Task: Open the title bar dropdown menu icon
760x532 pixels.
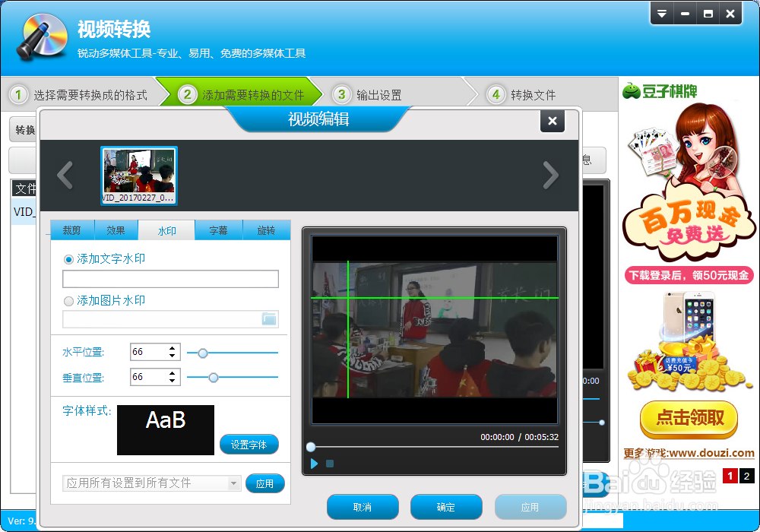Action: (662, 14)
